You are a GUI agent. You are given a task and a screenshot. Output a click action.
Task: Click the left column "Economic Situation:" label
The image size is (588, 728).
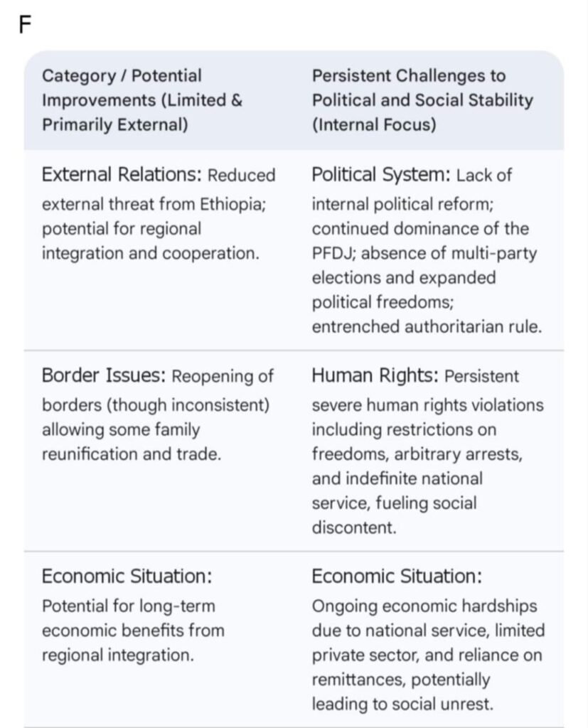pyautogui.click(x=127, y=577)
